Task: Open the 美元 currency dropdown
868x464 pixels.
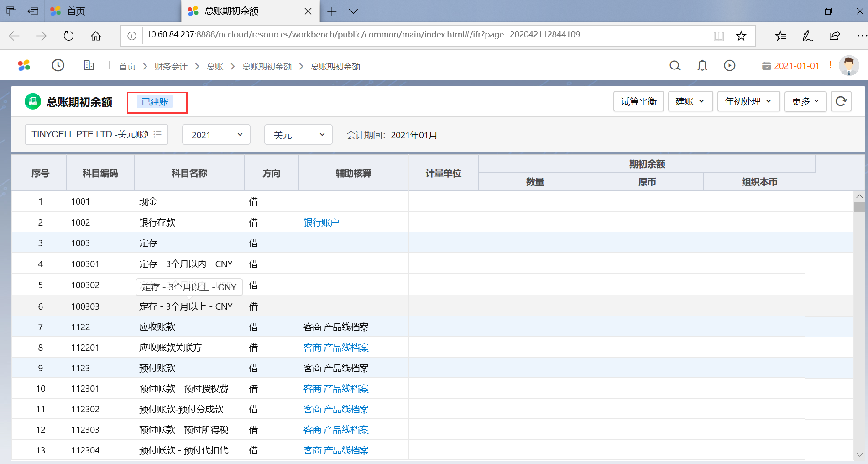Action: pyautogui.click(x=298, y=135)
